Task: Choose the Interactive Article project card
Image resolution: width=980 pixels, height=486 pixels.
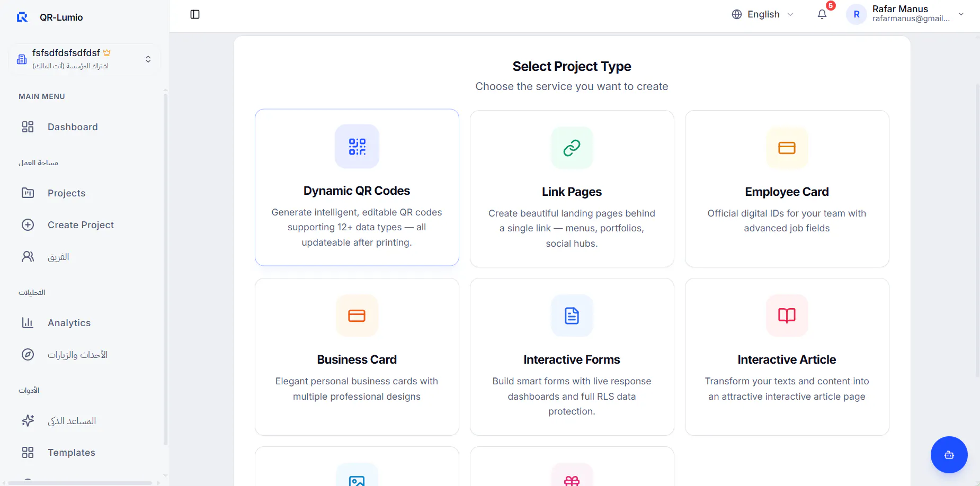Action: (787, 357)
